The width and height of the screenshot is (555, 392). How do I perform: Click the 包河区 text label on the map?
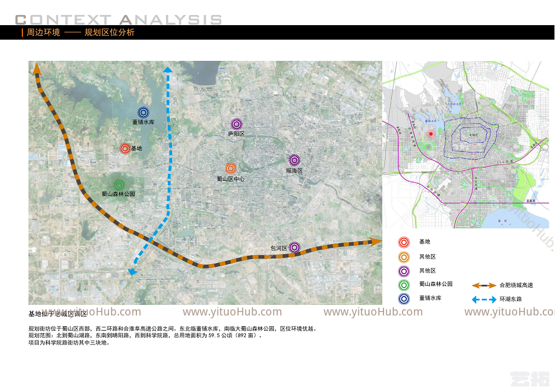279,248
